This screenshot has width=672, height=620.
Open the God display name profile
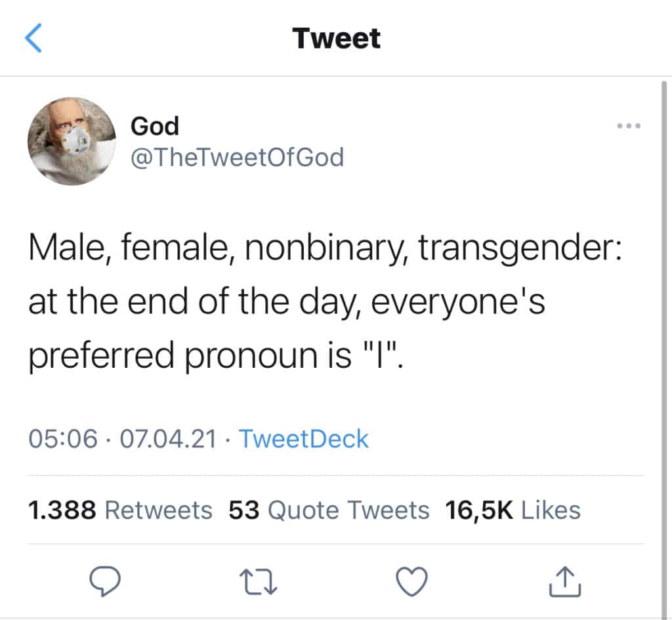point(155,126)
